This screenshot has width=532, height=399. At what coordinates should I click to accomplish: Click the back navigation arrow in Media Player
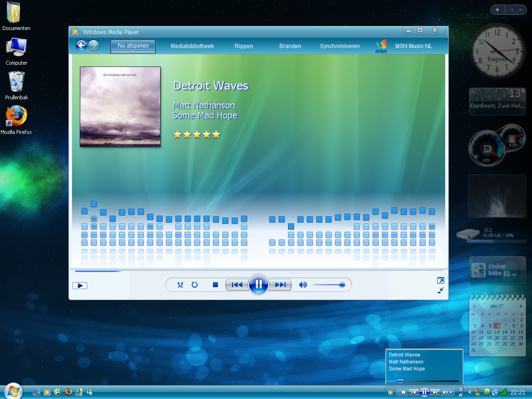tap(82, 46)
